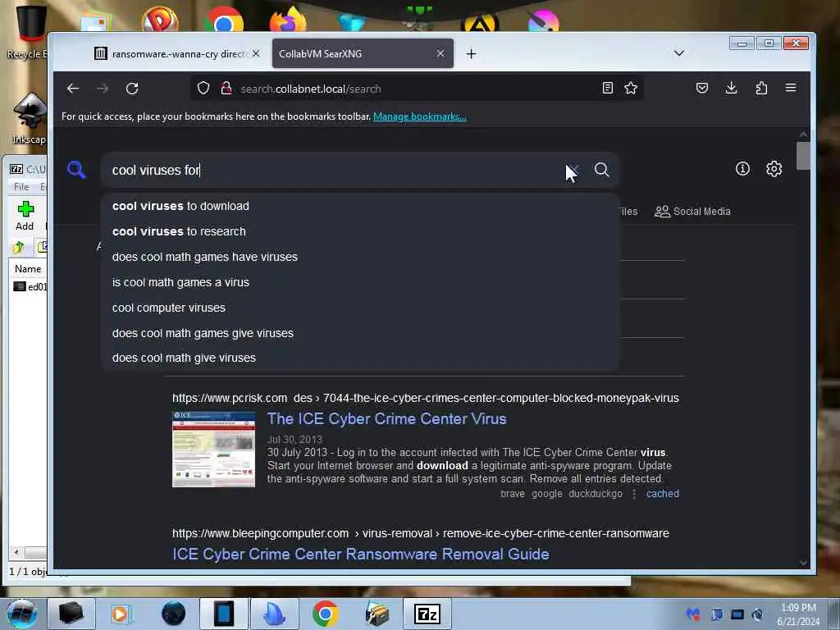Choose suggestion cool viruses to download
The image size is (840, 630).
pyautogui.click(x=360, y=206)
